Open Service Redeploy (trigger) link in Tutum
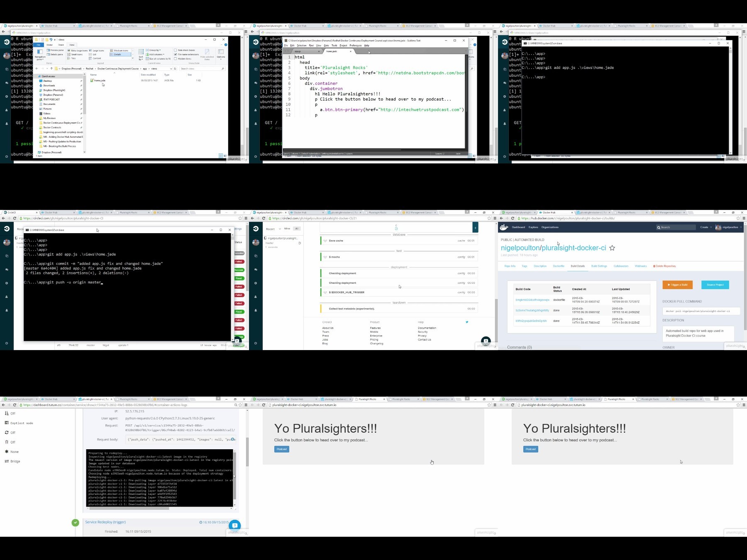 click(x=105, y=522)
